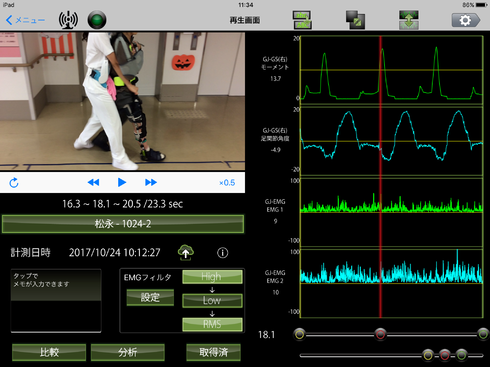The height and width of the screenshot is (367, 490).
Task: Go back using the メニュー button
Action: [x=25, y=20]
